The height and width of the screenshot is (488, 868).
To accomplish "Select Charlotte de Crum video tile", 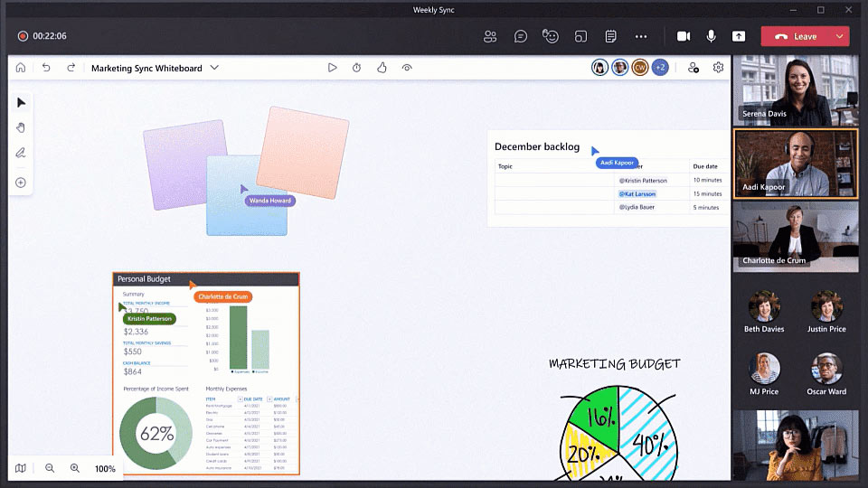I will click(x=796, y=237).
